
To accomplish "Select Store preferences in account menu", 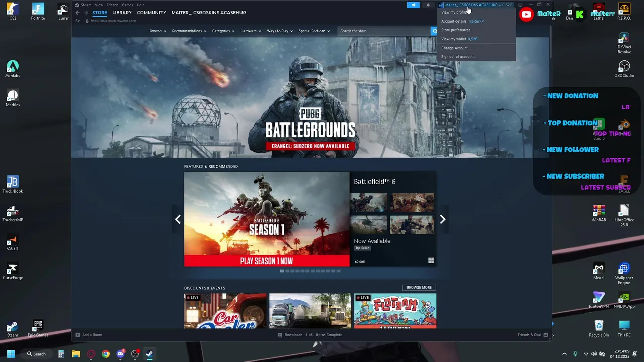I will [x=476, y=30].
